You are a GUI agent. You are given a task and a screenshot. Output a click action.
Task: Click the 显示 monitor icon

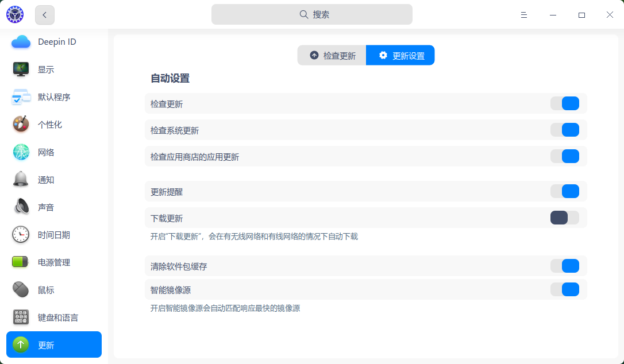tap(21, 69)
